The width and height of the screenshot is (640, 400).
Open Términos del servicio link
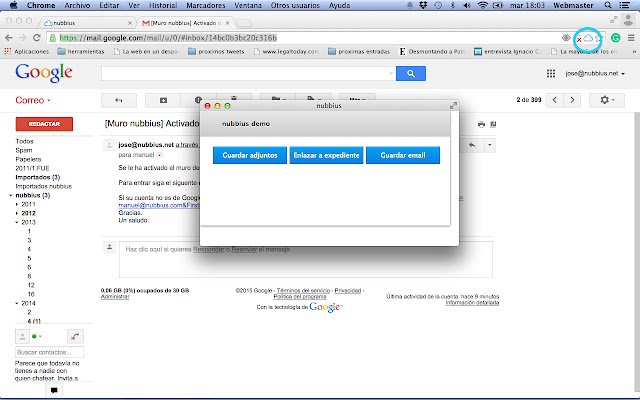click(303, 291)
